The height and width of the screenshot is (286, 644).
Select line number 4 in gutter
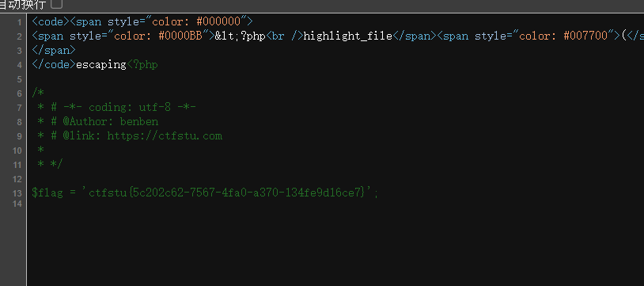[19, 66]
